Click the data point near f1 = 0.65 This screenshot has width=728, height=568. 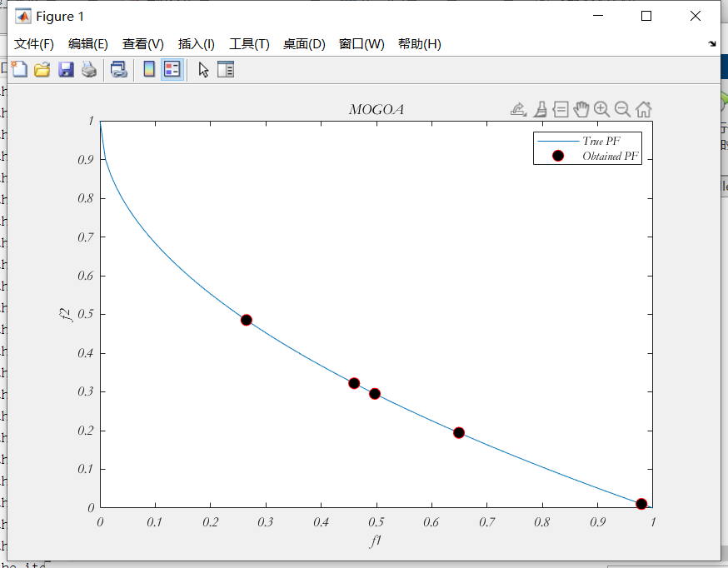point(459,433)
